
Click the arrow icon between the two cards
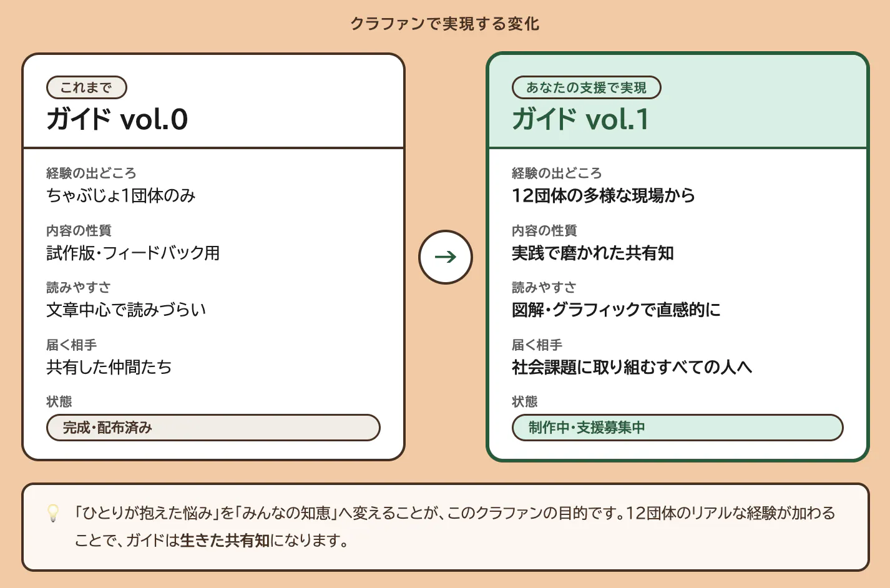tap(446, 257)
